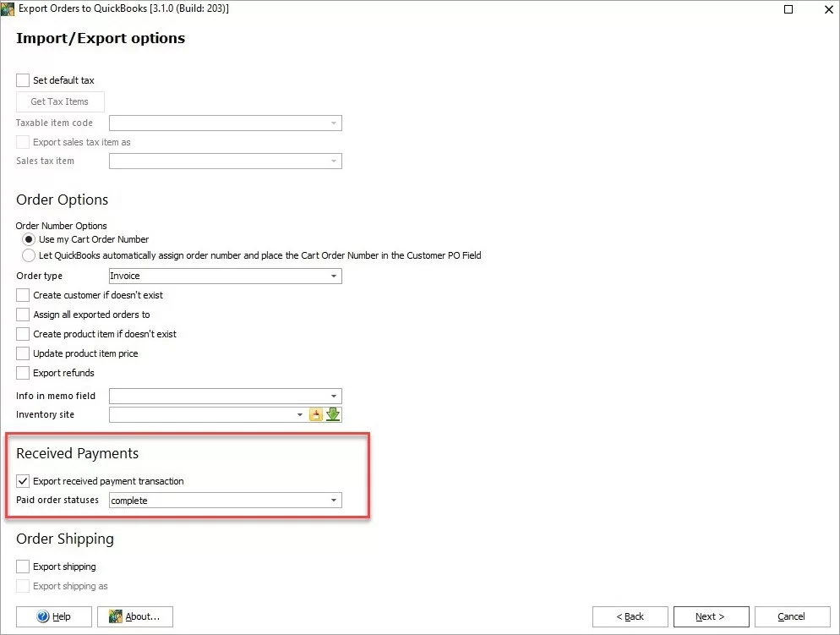Select automatic QuickBooks order number assignment
This screenshot has width=840, height=635.
[x=28, y=255]
